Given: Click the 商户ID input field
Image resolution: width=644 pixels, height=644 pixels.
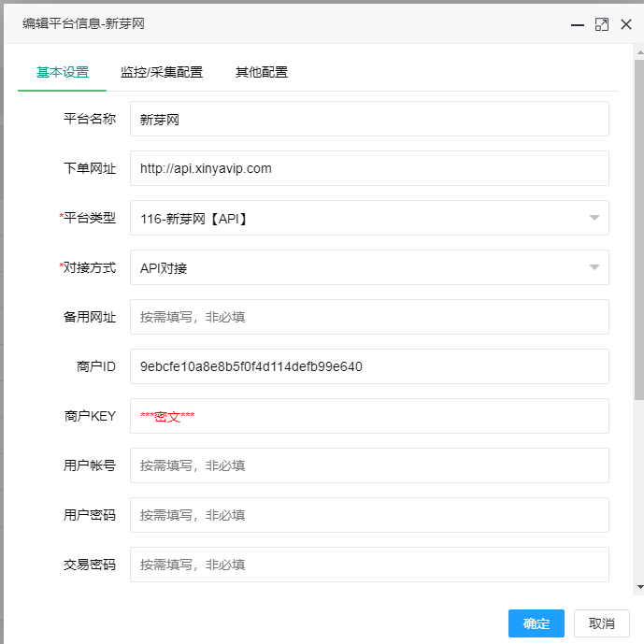Looking at the screenshot, I should point(369,366).
